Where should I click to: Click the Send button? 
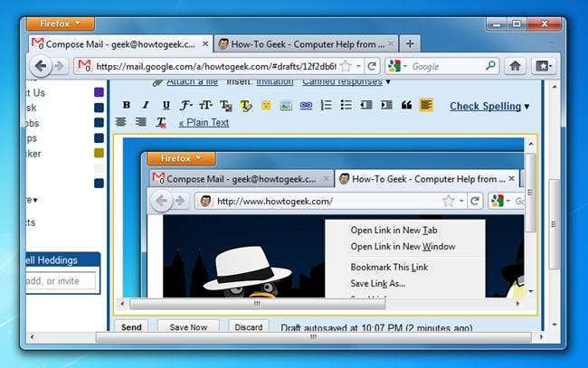(x=131, y=326)
